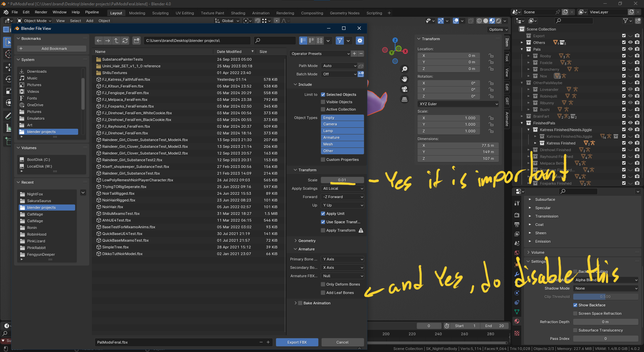
Task: Select vertical list display mode icon
Action: pos(303,41)
